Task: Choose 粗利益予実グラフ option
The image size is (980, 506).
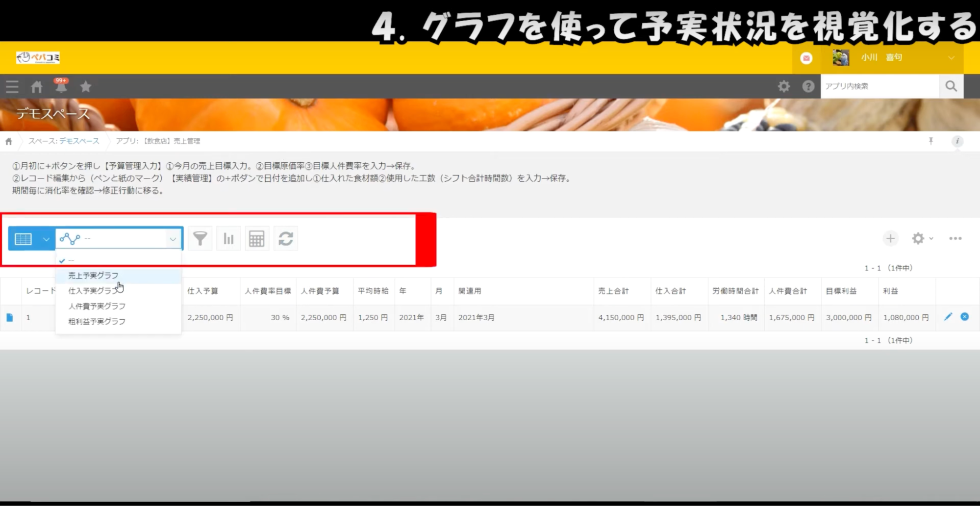Action: (x=97, y=321)
